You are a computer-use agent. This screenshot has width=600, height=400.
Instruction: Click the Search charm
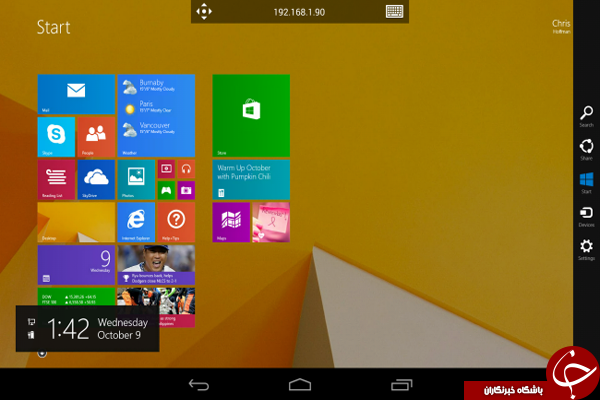(586, 116)
